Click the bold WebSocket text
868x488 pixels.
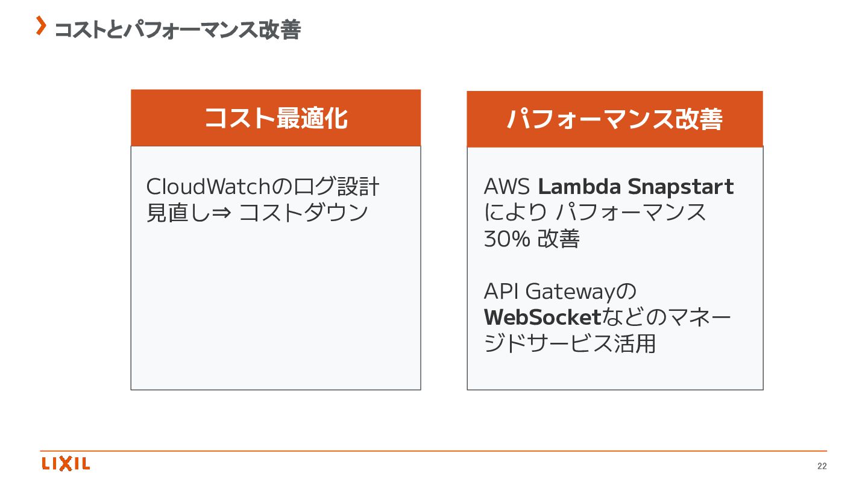click(542, 318)
